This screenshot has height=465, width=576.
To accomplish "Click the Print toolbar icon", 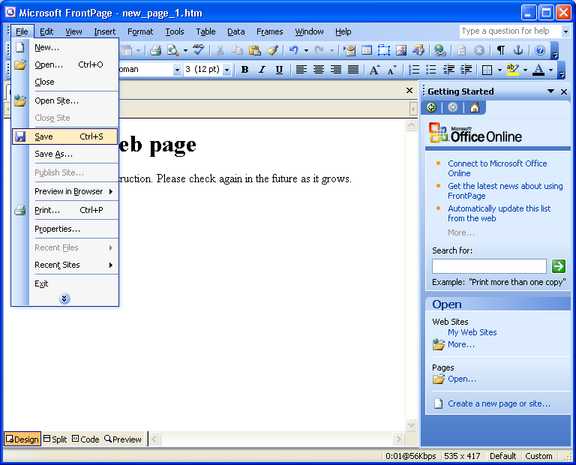I will click(155, 50).
